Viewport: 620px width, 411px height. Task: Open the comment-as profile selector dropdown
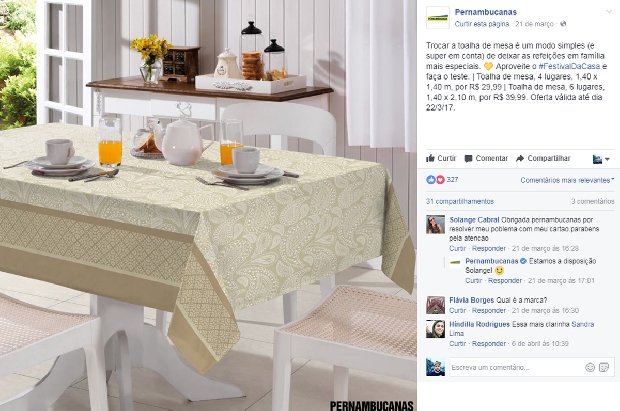tap(601, 159)
